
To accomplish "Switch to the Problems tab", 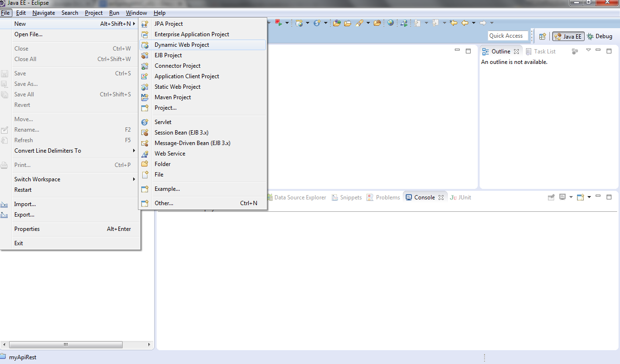I will [x=384, y=198].
